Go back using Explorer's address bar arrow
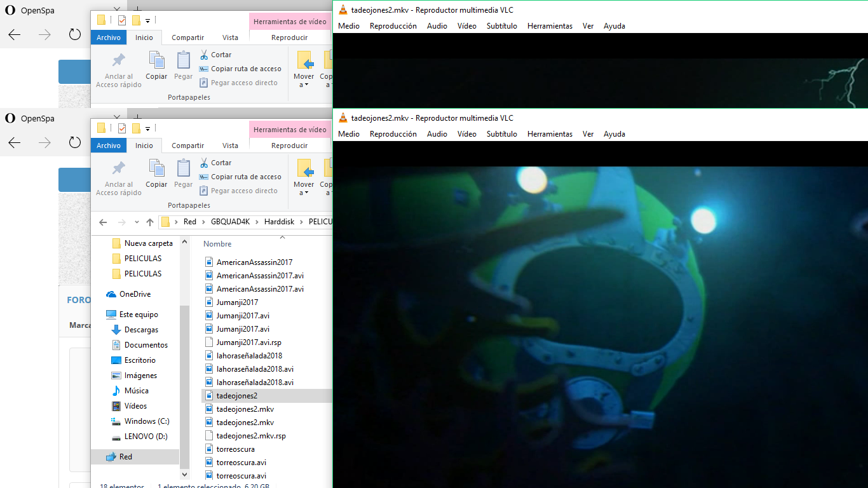The width and height of the screenshot is (868, 488). point(104,222)
